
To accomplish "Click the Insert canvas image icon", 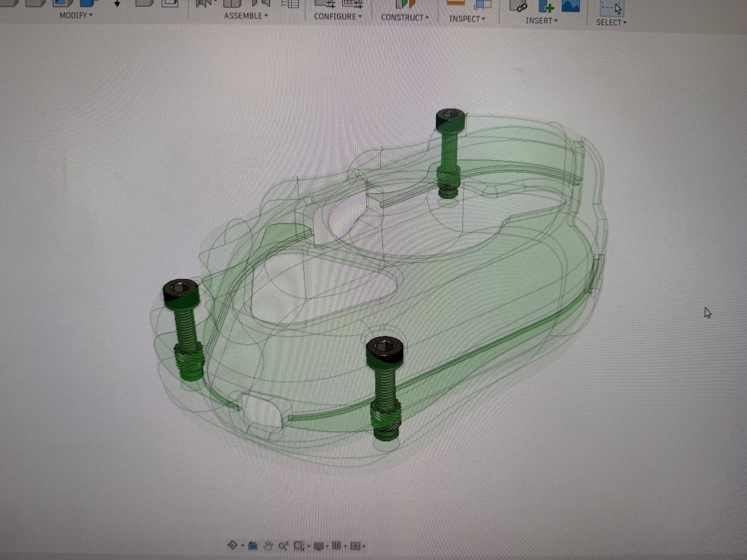I will [570, 6].
